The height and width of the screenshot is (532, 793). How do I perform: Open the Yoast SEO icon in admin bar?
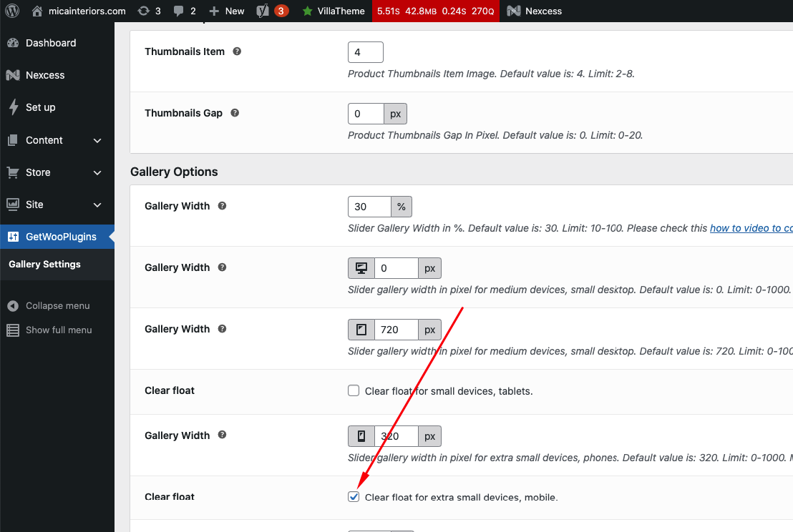pos(263,11)
